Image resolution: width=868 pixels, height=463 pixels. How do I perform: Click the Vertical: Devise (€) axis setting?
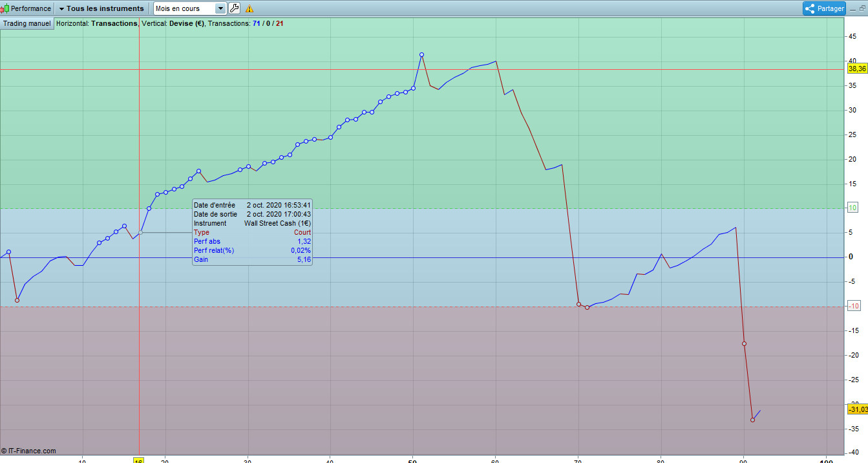(x=173, y=23)
